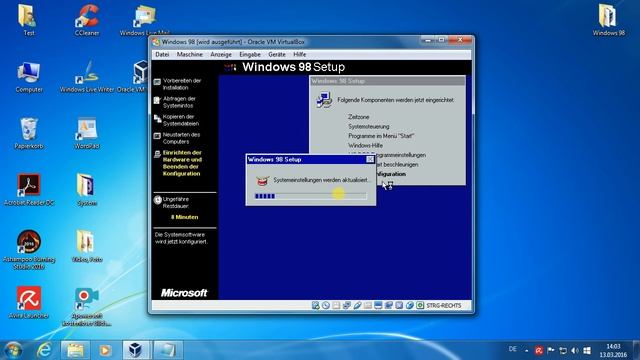Click the 'Systemsteuerung' component entry
Image resolution: width=640 pixels, height=360 pixels.
tap(369, 127)
